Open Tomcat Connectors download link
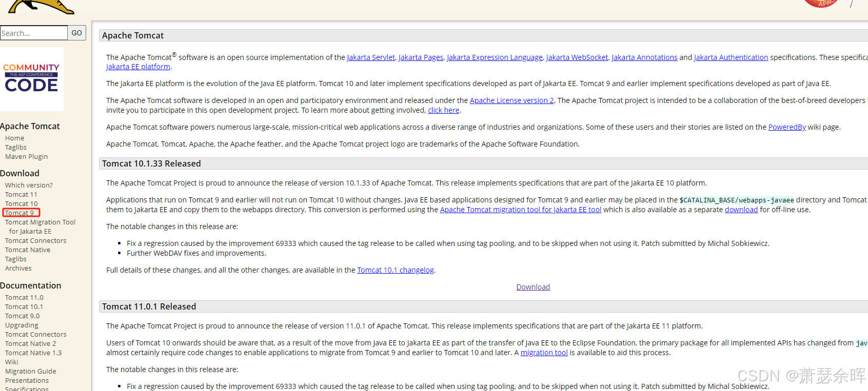This screenshot has width=868, height=391. coord(36,241)
